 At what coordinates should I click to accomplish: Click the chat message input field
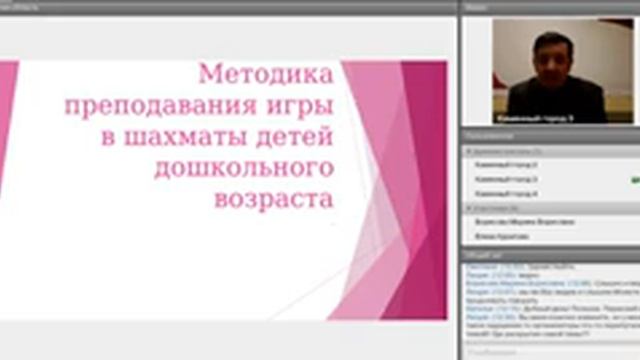click(x=551, y=352)
